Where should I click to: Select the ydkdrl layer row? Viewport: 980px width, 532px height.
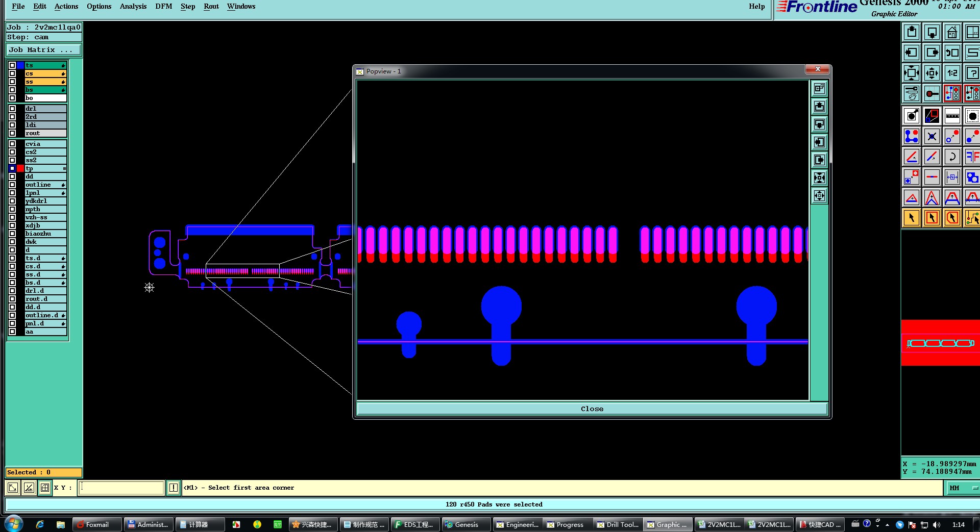46,201
